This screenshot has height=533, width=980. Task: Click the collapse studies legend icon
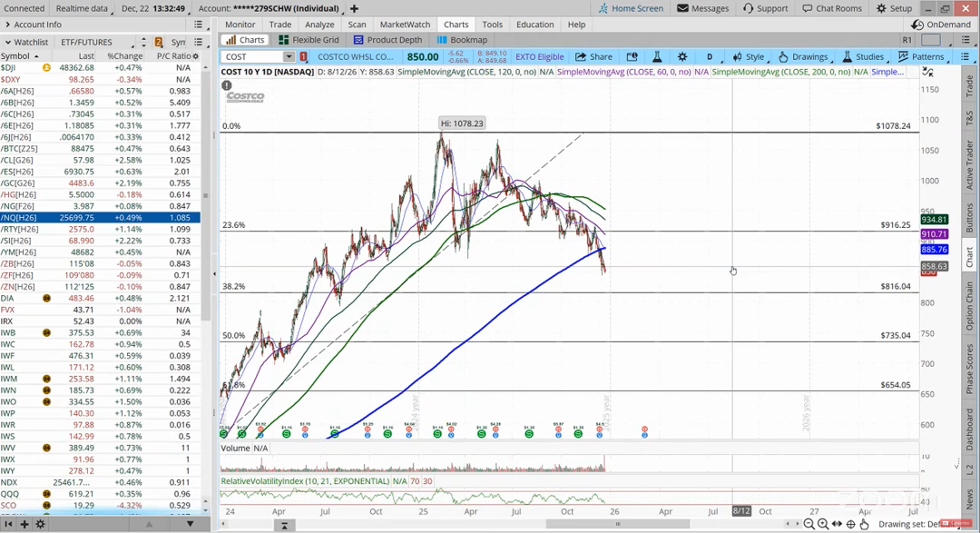tap(927, 72)
